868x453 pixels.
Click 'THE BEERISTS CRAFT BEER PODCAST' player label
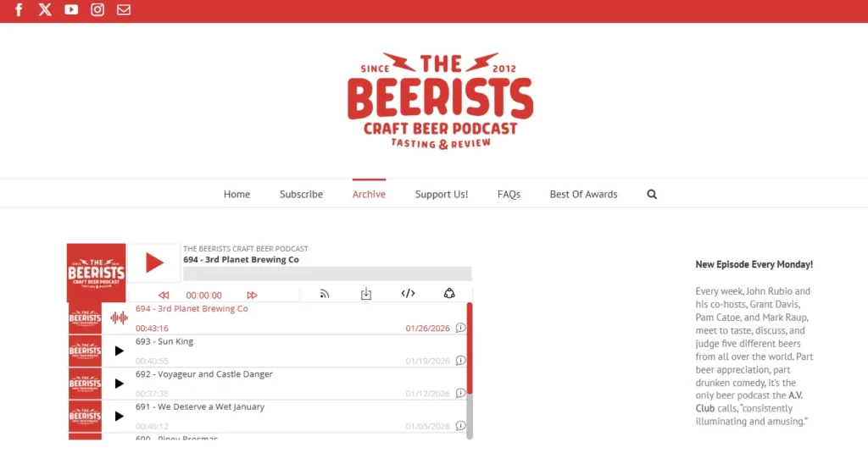click(246, 249)
